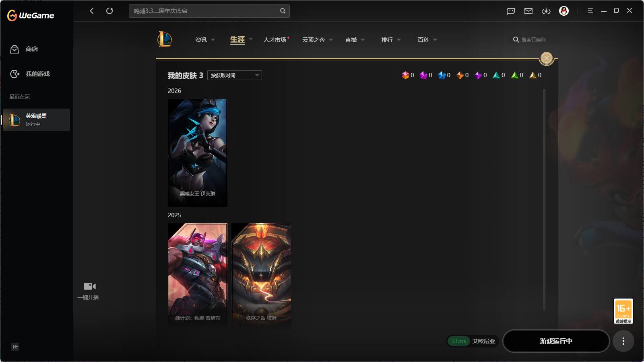
Task: Click the 2026 year heading
Action: point(174,91)
